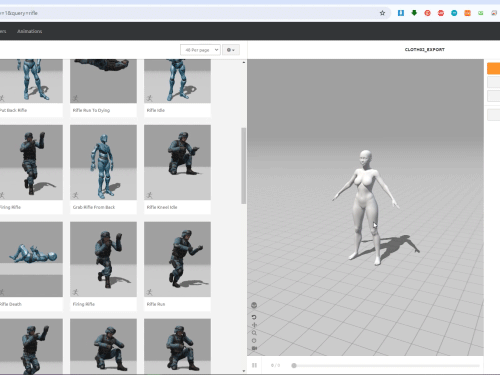Pause the animation playback
The image size is (500, 375).
255,365
